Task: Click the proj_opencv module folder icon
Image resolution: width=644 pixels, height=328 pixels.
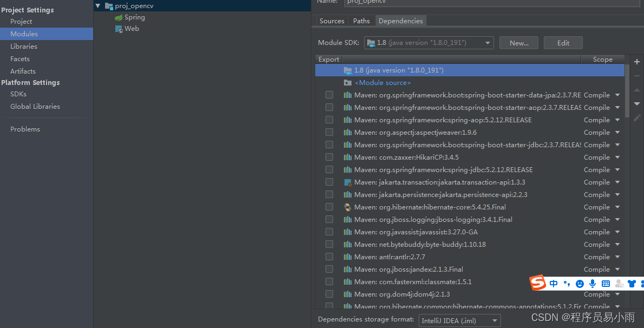Action: coord(109,6)
